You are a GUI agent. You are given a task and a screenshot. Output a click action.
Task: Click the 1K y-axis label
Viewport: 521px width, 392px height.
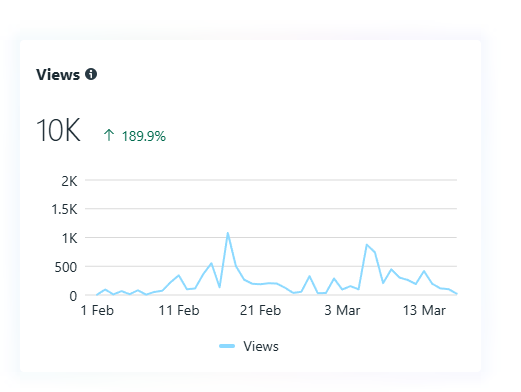click(x=70, y=239)
